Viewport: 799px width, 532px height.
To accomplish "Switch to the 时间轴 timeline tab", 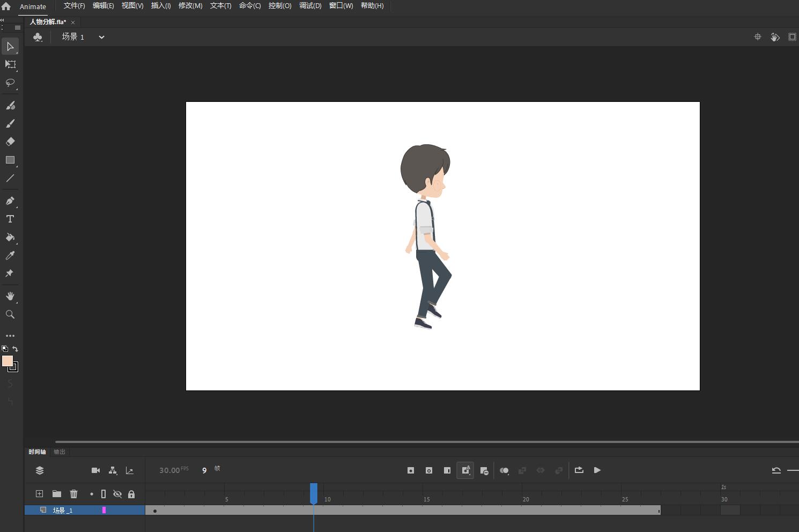I will 37,452.
